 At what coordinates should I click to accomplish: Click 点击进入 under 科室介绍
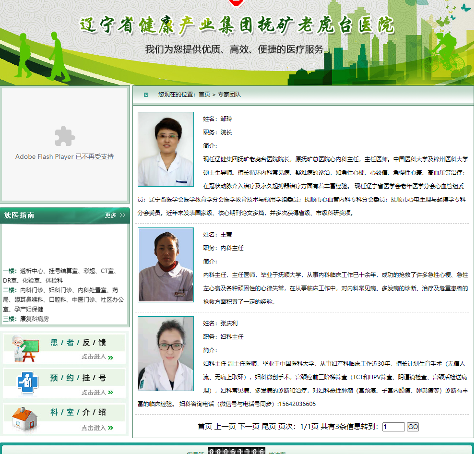click(94, 428)
